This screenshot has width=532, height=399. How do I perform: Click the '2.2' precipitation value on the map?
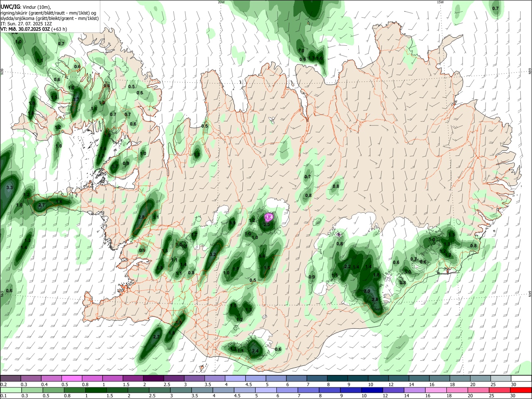click(348, 266)
